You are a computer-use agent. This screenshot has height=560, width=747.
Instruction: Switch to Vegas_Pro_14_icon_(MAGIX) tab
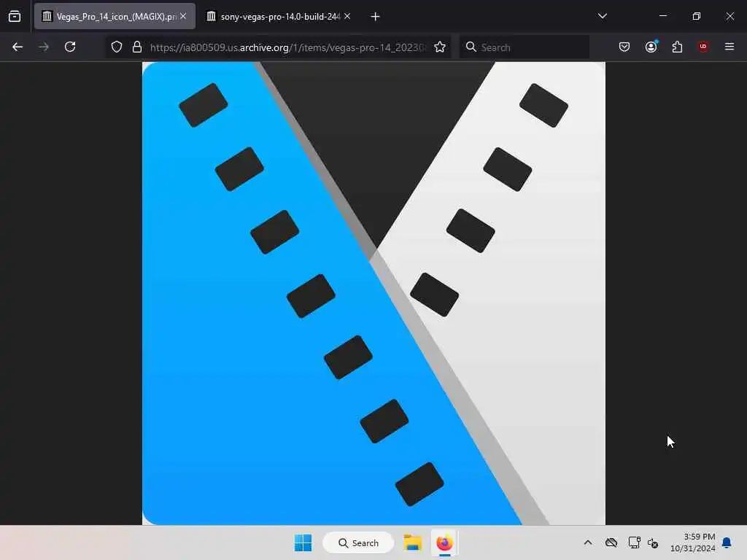click(115, 17)
